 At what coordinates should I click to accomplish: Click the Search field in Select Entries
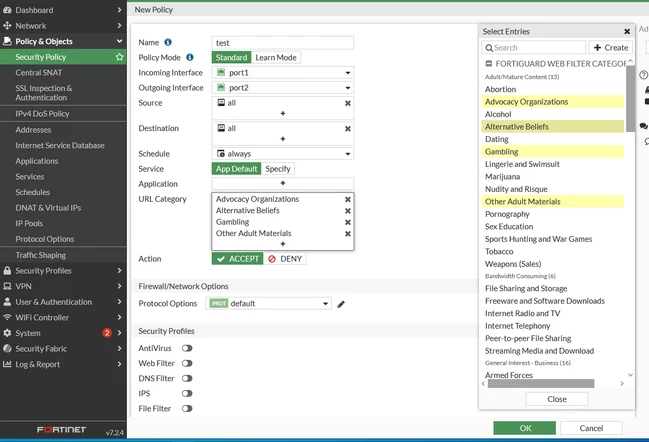(534, 48)
